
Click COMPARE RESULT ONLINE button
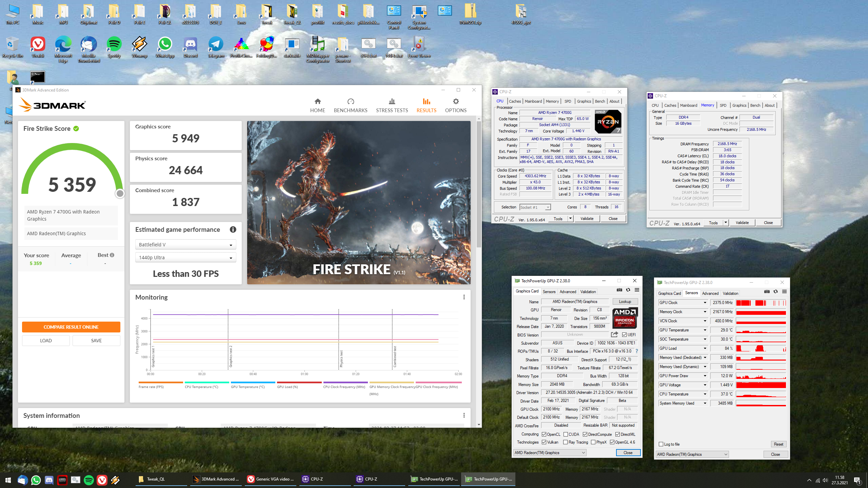[71, 327]
